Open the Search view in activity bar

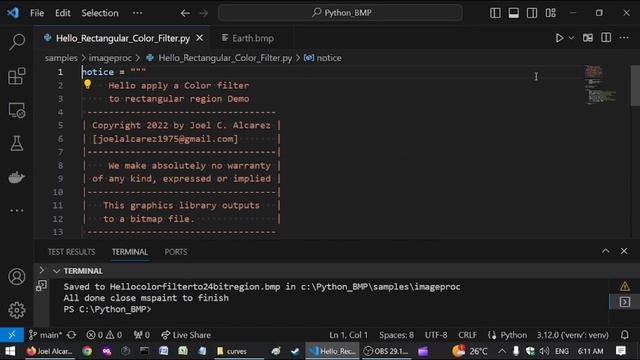17,42
